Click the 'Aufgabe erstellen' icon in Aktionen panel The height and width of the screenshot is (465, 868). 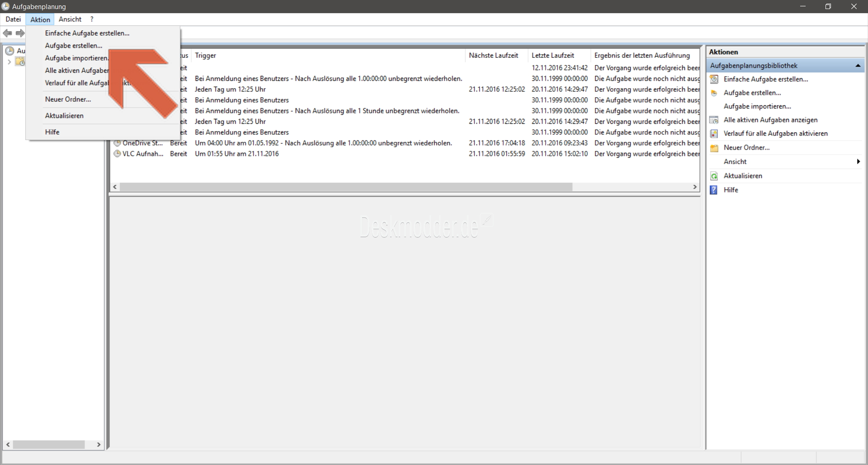714,93
